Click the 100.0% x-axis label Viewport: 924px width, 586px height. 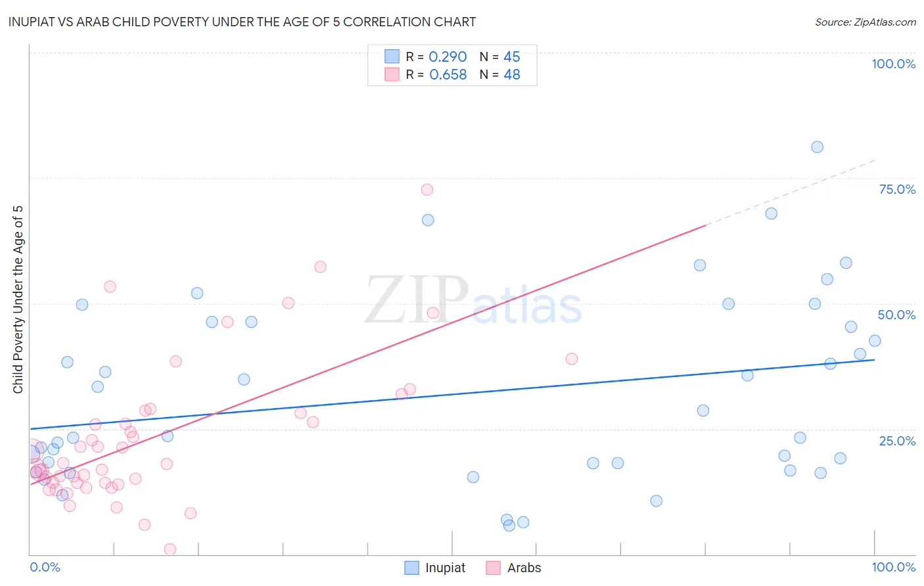pos(893,567)
